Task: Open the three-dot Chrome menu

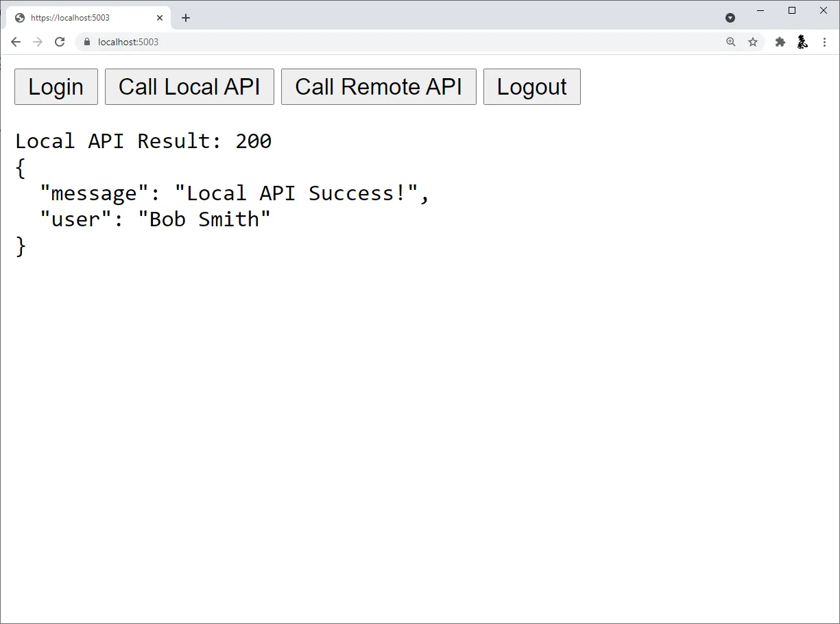Action: pyautogui.click(x=824, y=42)
